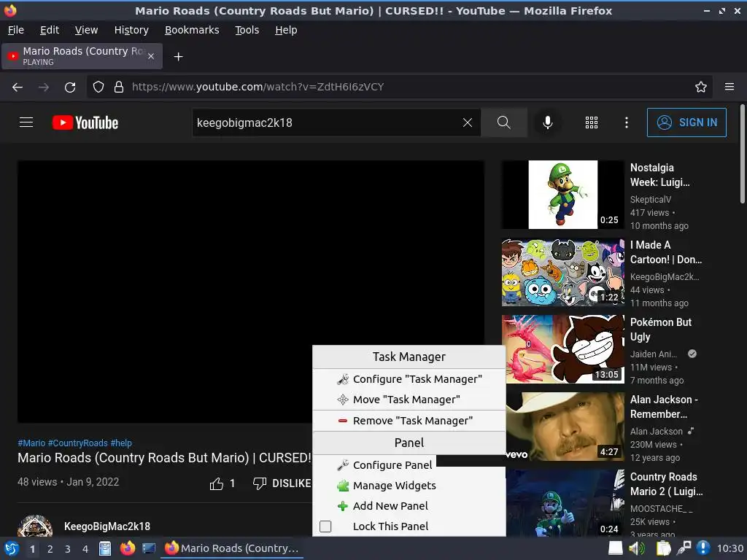This screenshot has width=747, height=560.
Task: Open the History menu
Action: pyautogui.click(x=131, y=30)
